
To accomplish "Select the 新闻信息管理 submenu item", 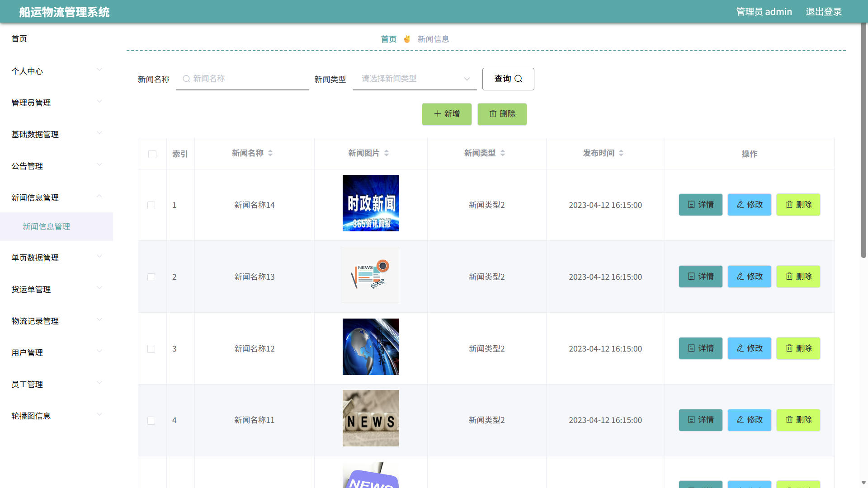I will (x=57, y=226).
